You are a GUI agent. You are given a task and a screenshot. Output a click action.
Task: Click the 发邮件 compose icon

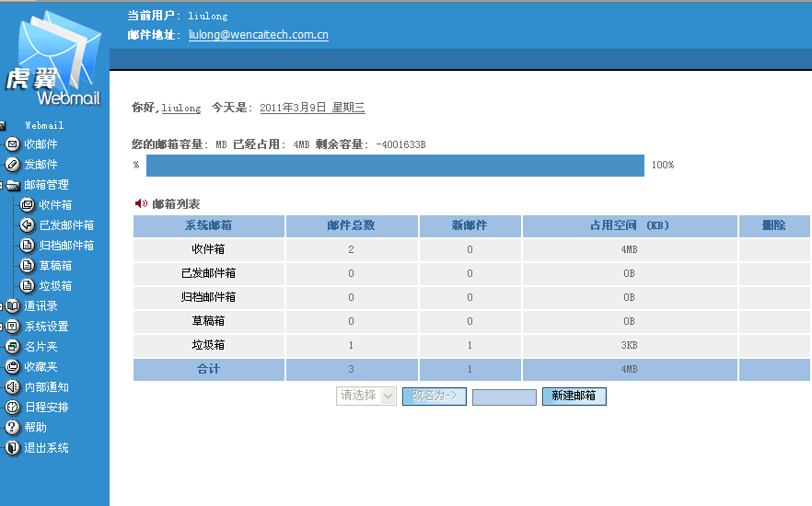(x=13, y=165)
